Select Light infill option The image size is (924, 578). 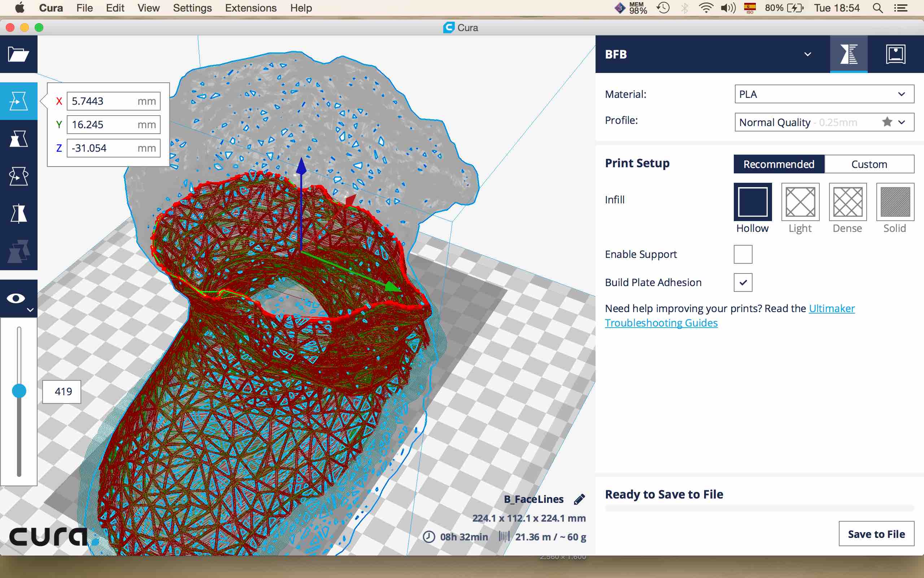(x=800, y=202)
